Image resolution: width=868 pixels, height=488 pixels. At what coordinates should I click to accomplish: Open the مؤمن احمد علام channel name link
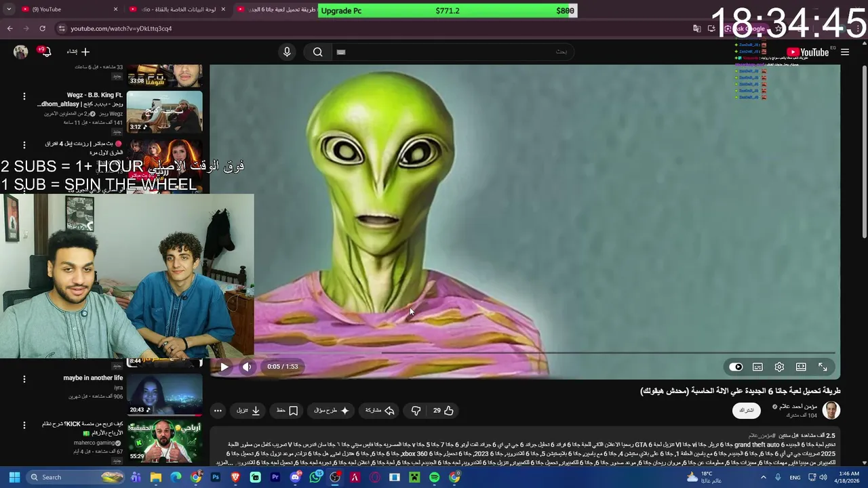[798, 406]
